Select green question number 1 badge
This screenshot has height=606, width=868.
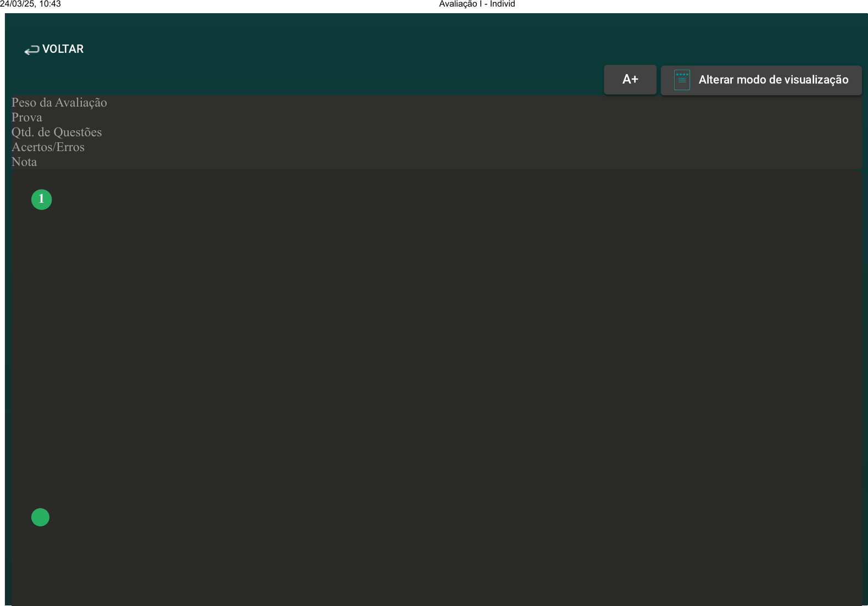coord(41,199)
